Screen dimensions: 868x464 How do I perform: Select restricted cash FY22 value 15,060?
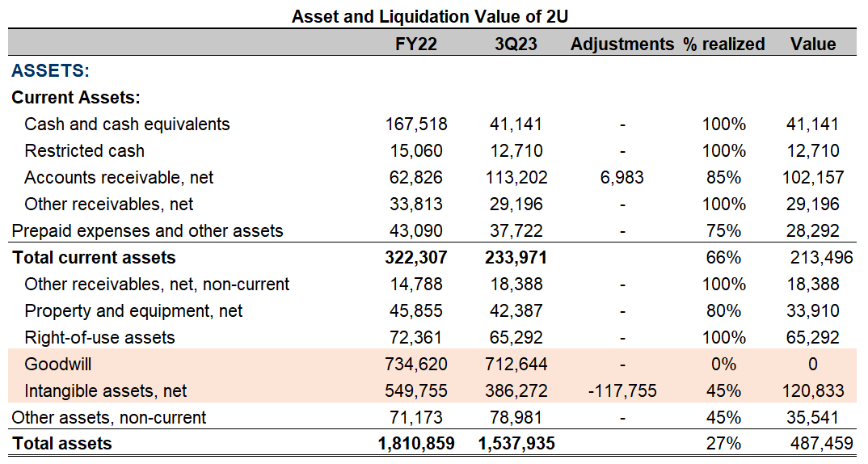[415, 150]
